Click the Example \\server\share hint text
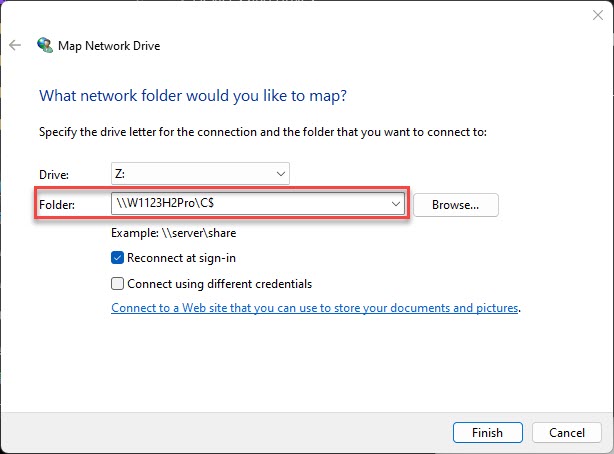This screenshot has width=614, height=454. 173,233
